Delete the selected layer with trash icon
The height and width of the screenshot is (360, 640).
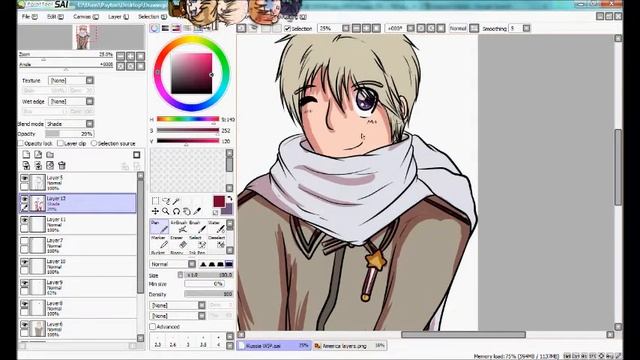point(62,165)
